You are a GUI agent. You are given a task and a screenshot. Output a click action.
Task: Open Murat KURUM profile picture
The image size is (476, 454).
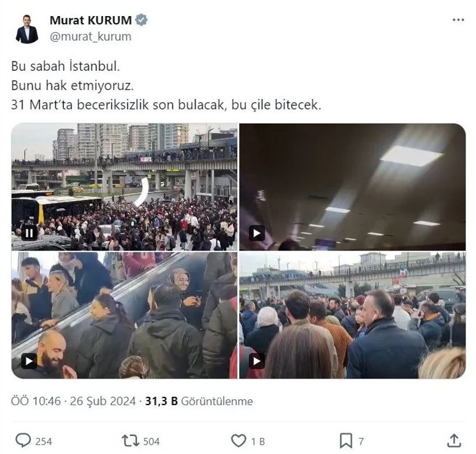coord(27,29)
